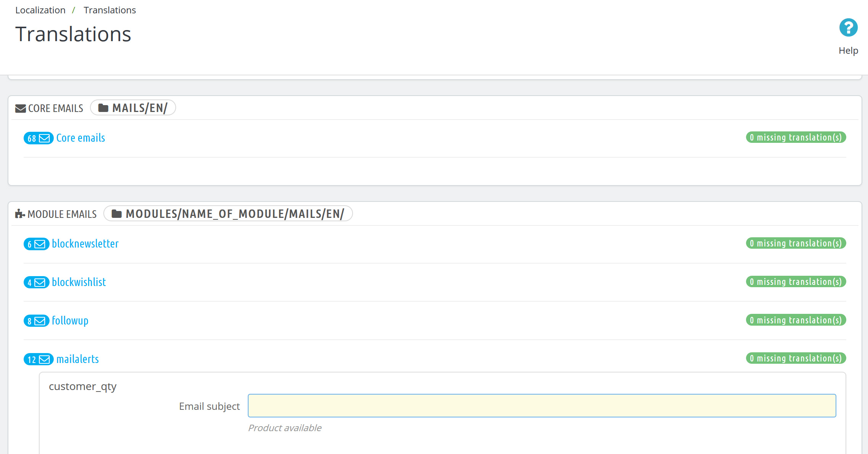
Task: Click the 68 emails count badge
Action: (38, 138)
